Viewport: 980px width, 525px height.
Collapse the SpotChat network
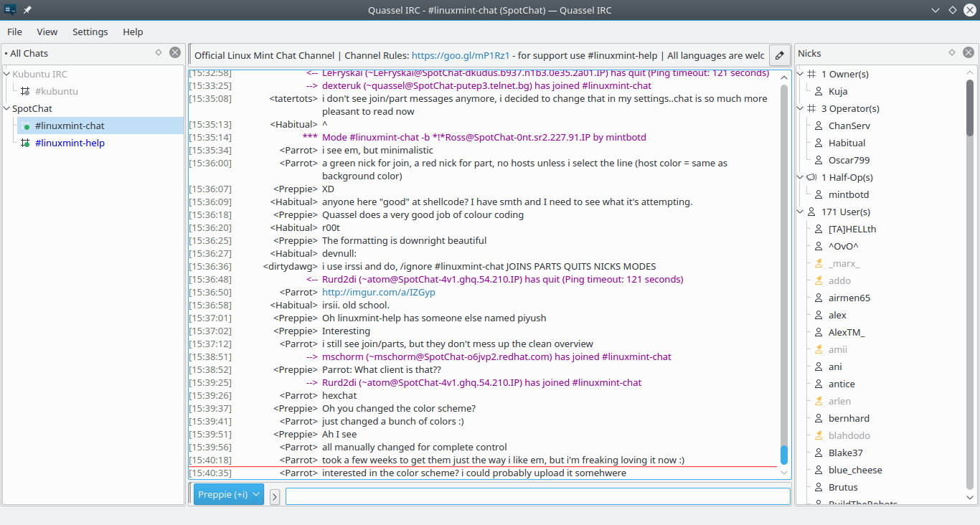[x=7, y=108]
